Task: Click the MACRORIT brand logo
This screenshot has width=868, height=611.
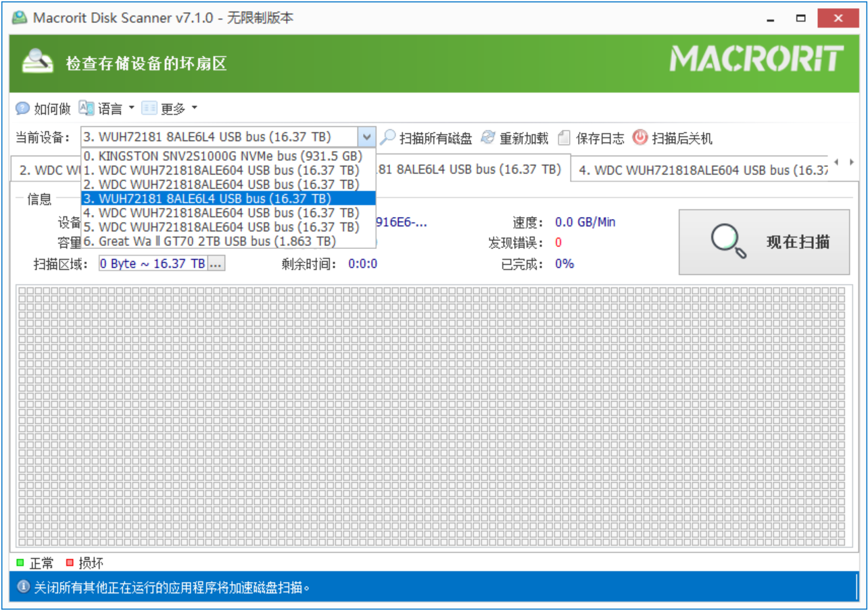Action: 757,59
